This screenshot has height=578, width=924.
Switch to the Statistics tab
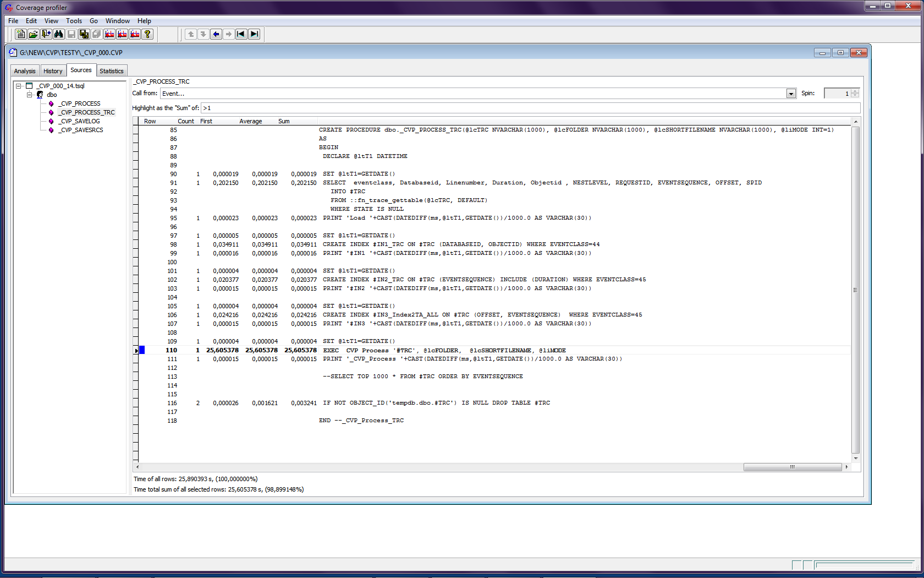click(x=112, y=71)
